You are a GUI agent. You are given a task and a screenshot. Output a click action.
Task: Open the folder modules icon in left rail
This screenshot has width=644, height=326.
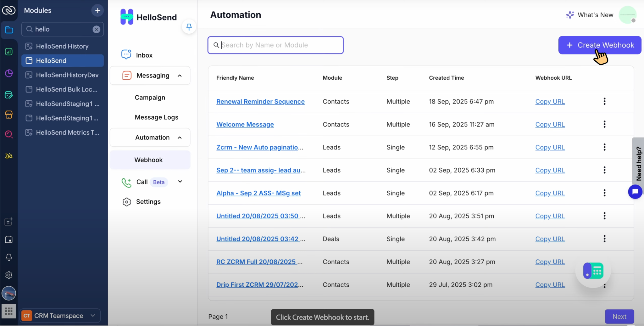9,30
